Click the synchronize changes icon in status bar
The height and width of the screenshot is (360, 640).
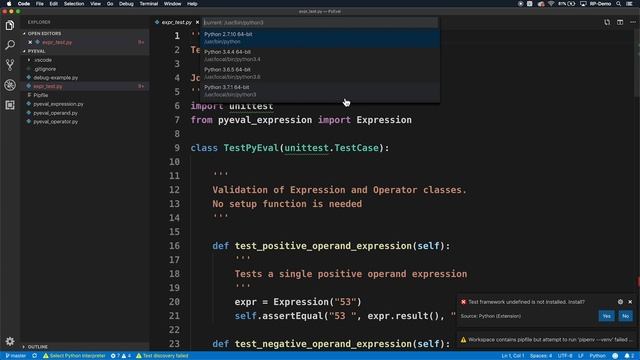pyautogui.click(x=35, y=356)
